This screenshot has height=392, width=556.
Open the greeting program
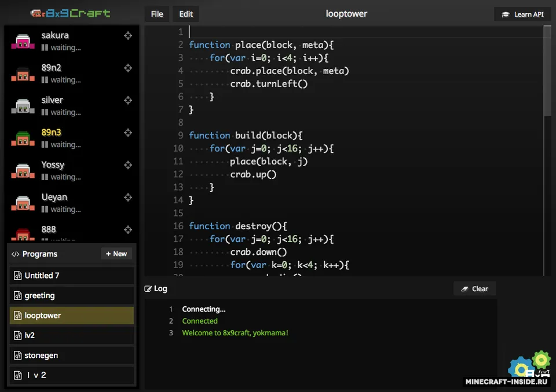pos(72,295)
